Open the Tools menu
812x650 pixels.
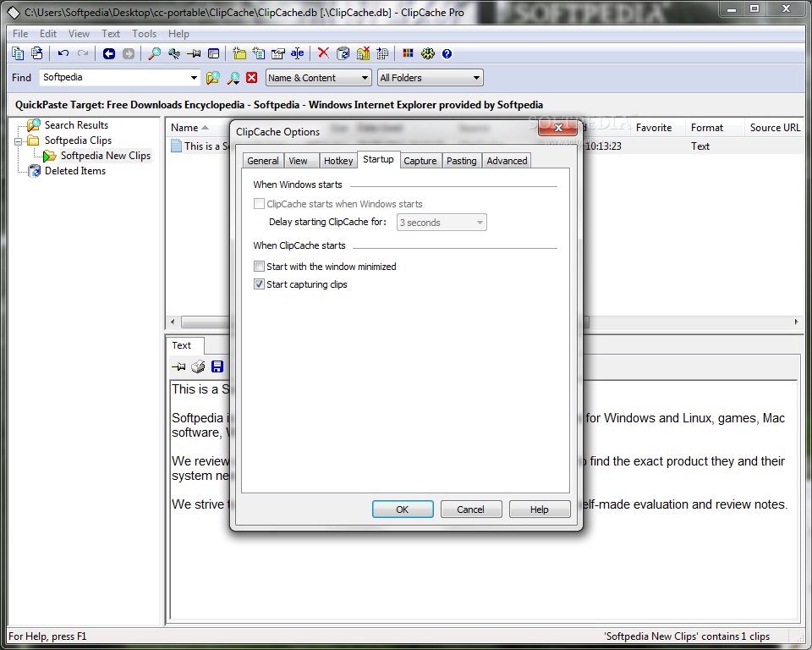144,34
